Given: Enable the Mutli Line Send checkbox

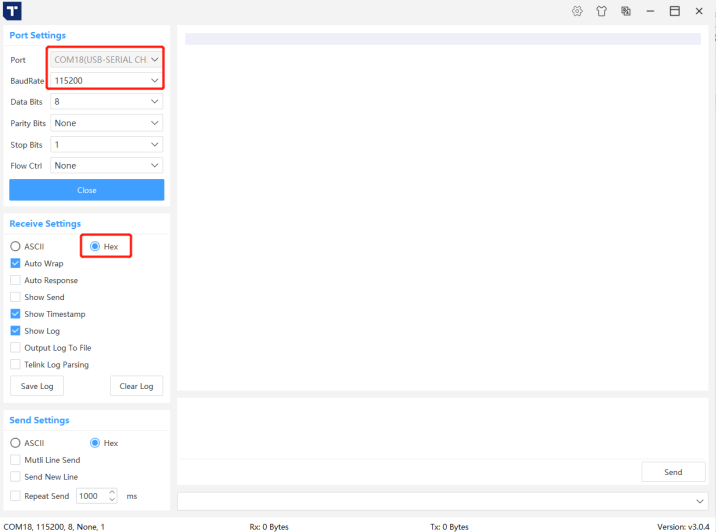Looking at the screenshot, I should click(15, 460).
